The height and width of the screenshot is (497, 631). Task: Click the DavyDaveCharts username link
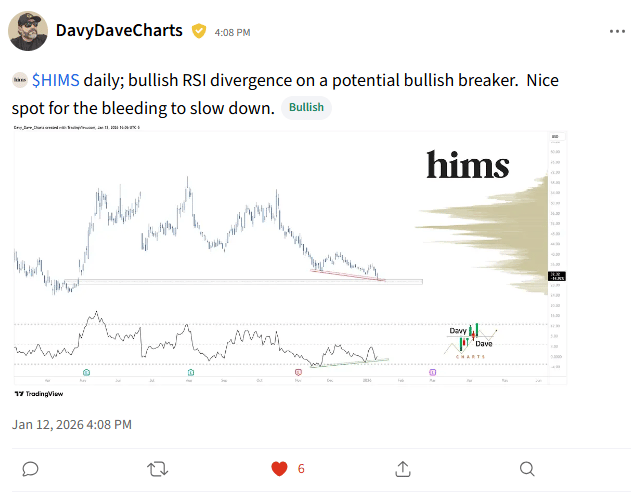coord(119,31)
